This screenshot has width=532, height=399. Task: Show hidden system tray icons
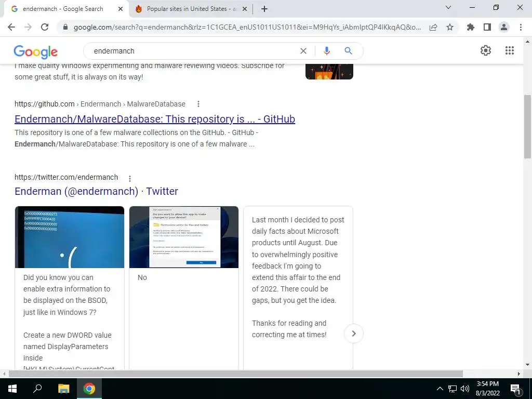[x=440, y=389]
